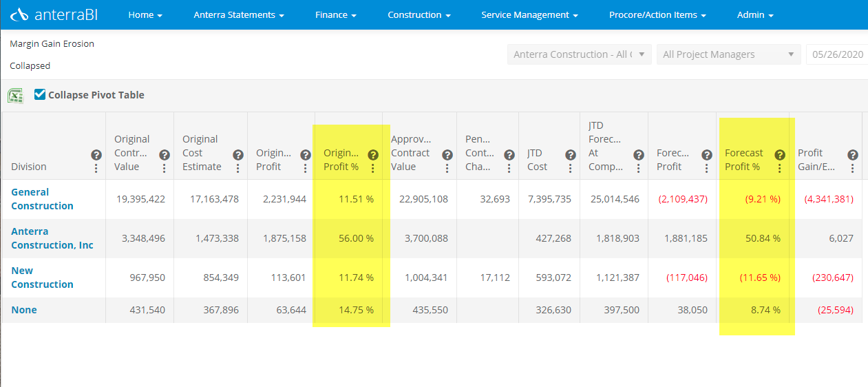Open column menu dots for Original Cost Estimate
Viewport: 868px width, 387px height.
point(238,168)
